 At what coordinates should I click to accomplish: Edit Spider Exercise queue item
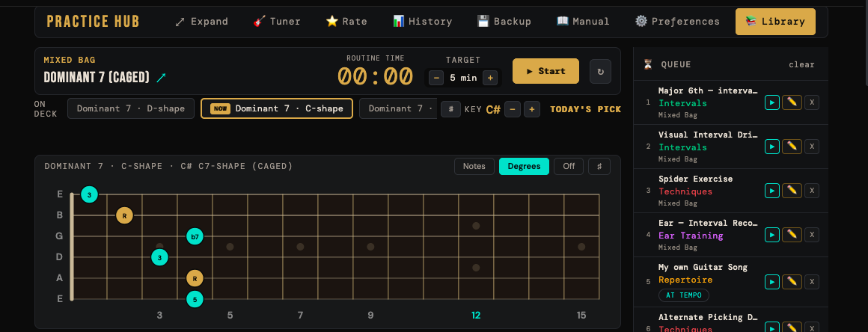(792, 191)
